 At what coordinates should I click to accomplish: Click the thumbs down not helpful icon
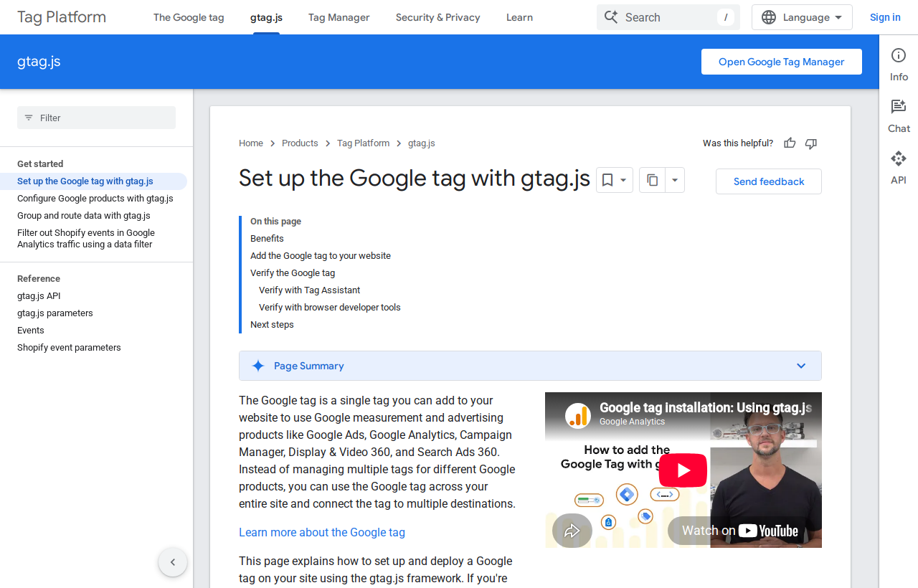[811, 143]
